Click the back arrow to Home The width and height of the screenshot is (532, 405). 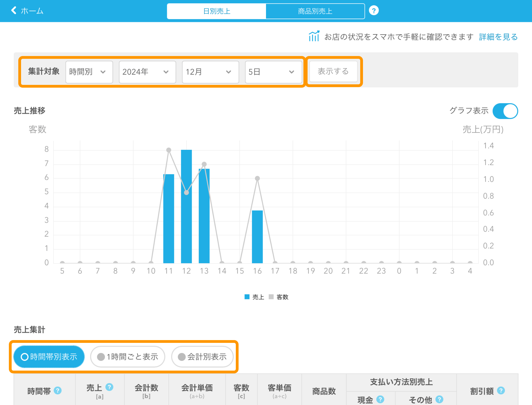tap(14, 11)
